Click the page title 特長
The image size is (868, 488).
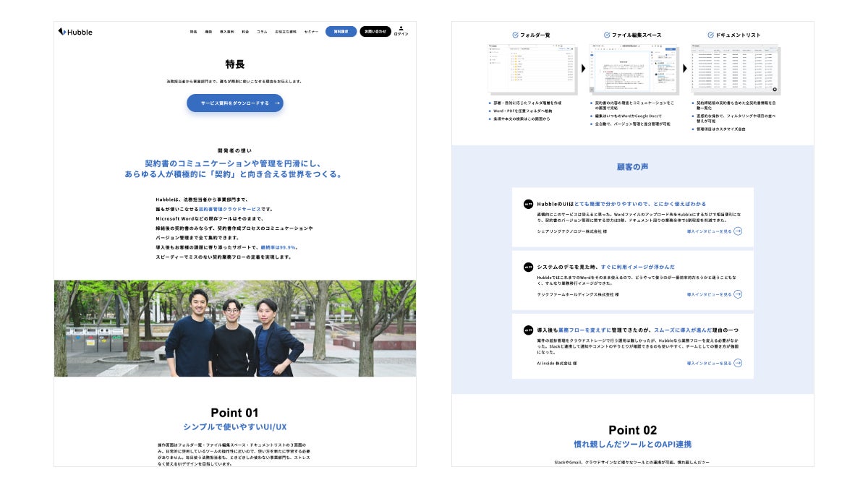(234, 64)
